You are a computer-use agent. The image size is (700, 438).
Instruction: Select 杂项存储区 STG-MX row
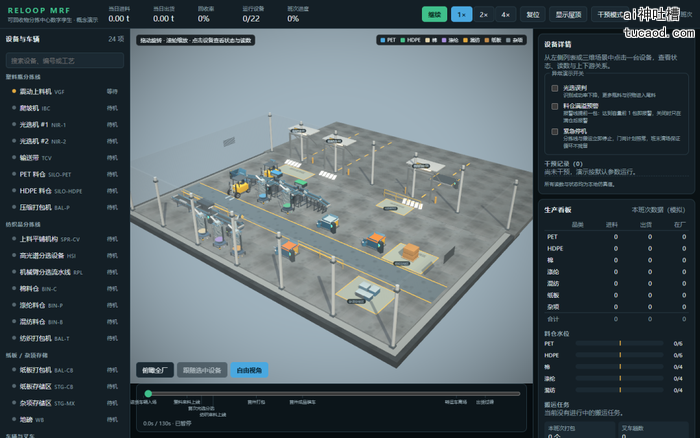click(64, 403)
